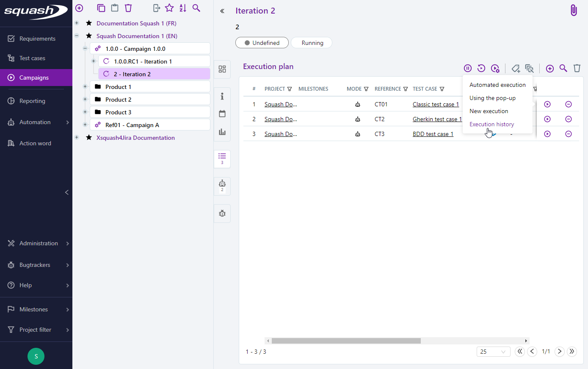588x369 pixels.
Task: Open the iteration statistics chart icon
Action: pos(222,132)
